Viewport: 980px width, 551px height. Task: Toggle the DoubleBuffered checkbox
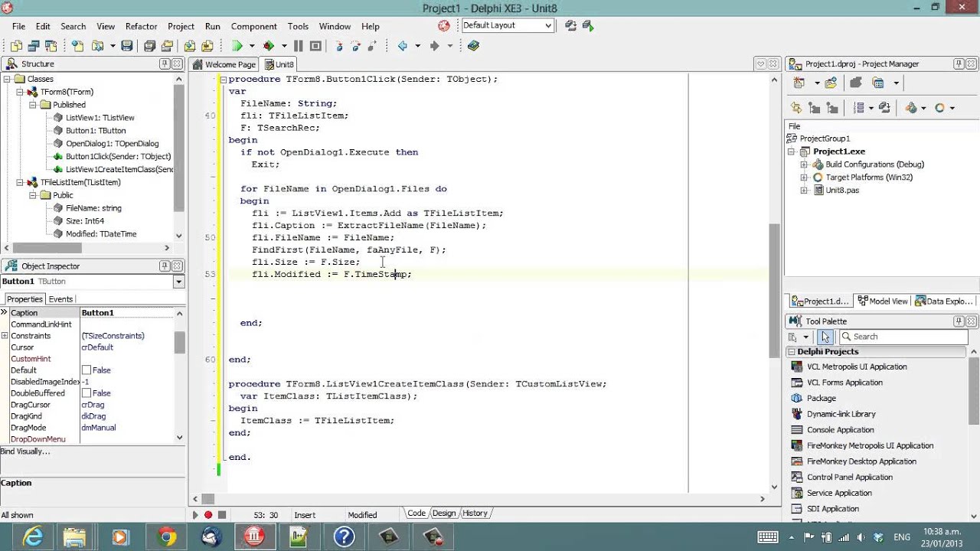(87, 393)
